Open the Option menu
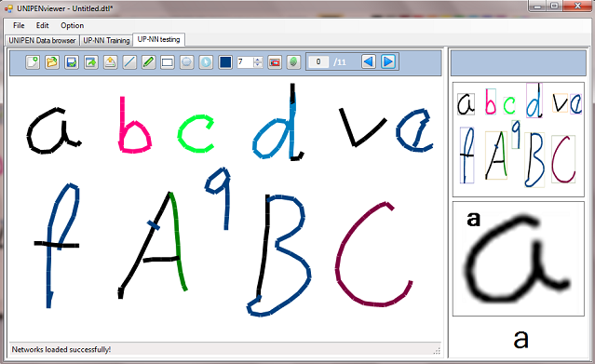 click(72, 25)
